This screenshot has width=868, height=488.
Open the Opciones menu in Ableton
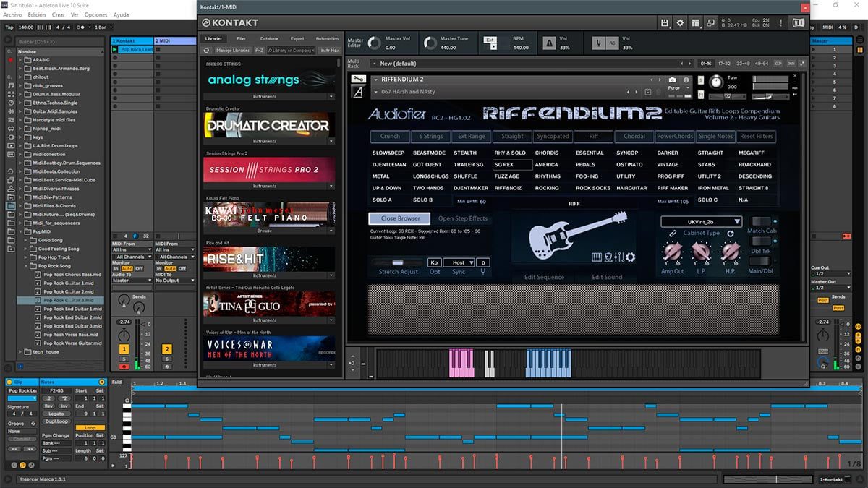point(95,14)
